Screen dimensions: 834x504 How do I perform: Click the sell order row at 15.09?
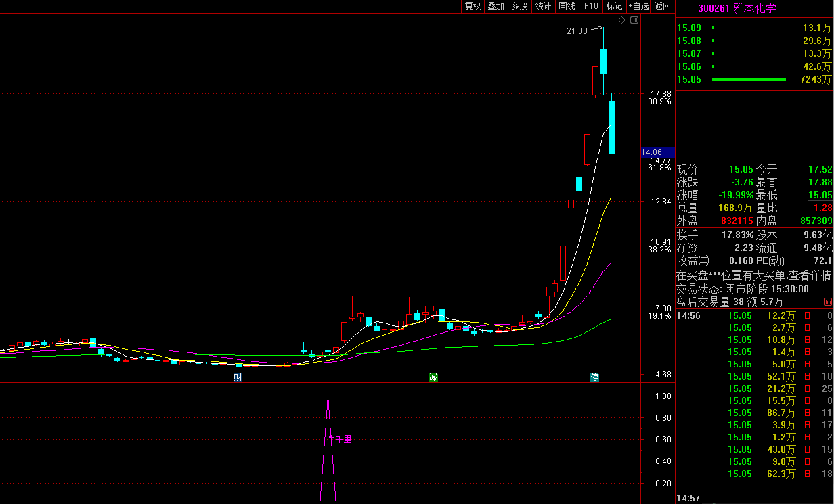pos(755,28)
